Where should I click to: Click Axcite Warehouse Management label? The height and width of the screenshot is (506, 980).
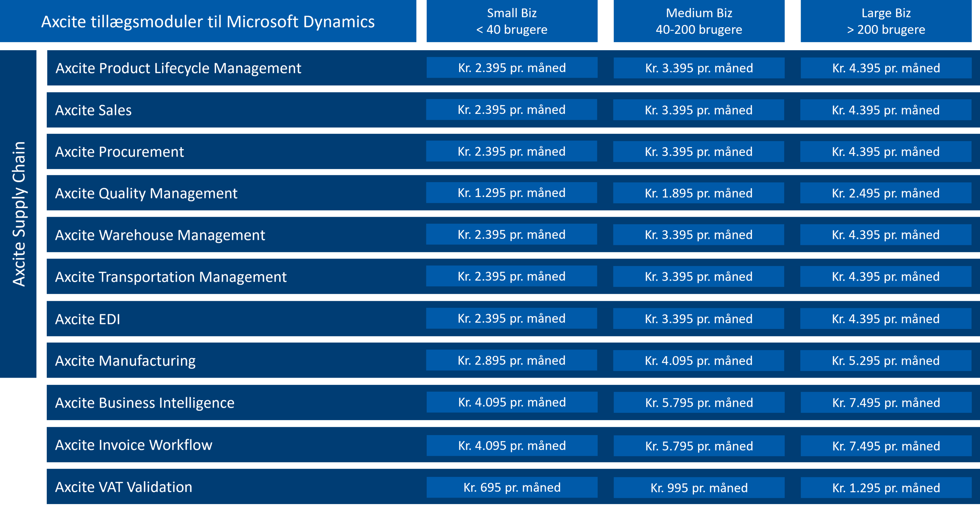click(x=160, y=235)
